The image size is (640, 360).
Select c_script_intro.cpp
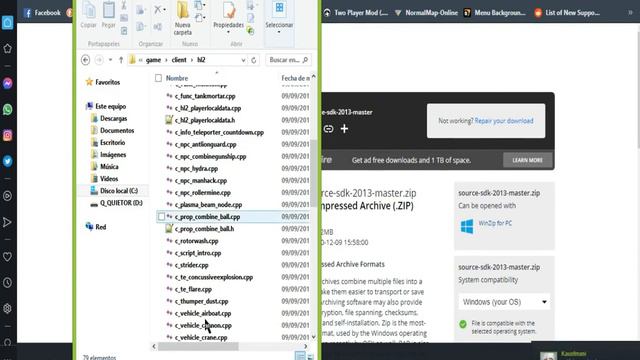pyautogui.click(x=198, y=253)
